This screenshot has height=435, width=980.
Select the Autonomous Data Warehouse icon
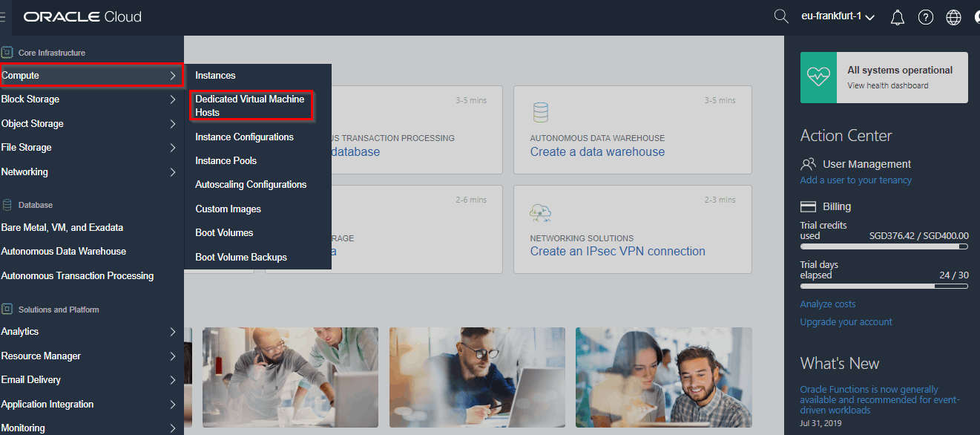540,113
